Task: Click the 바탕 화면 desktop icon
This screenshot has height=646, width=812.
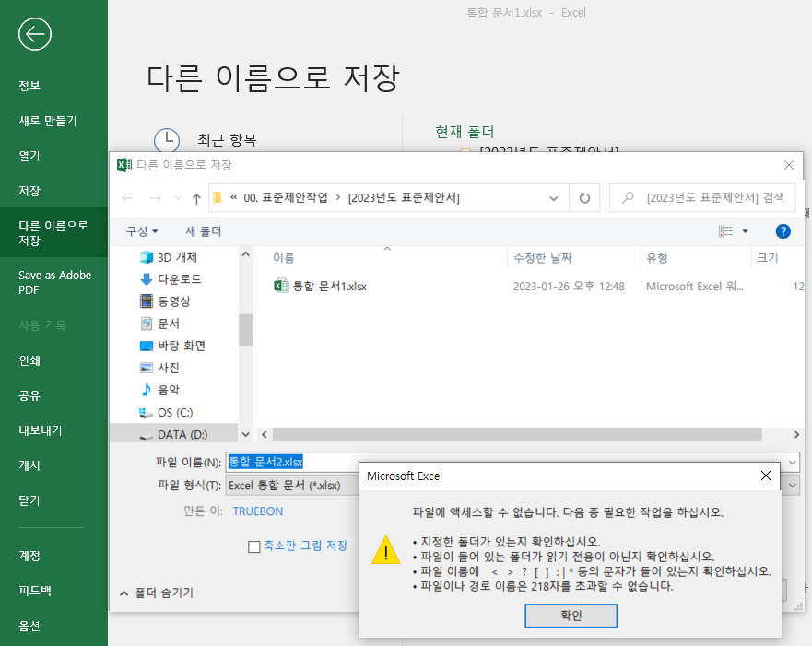Action: click(147, 346)
